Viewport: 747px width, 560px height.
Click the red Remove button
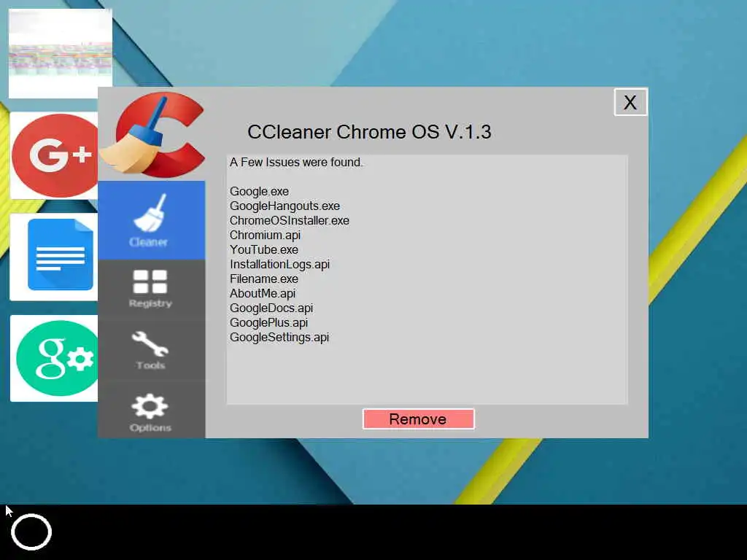418,419
